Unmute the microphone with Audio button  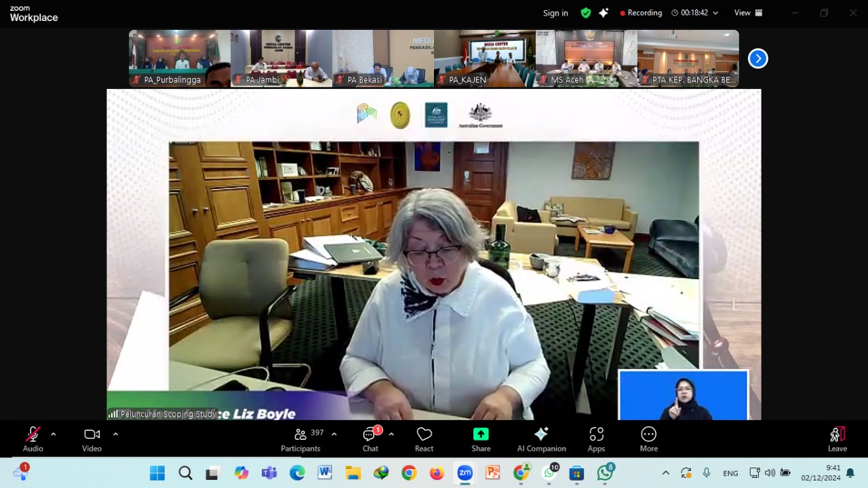coord(33,439)
